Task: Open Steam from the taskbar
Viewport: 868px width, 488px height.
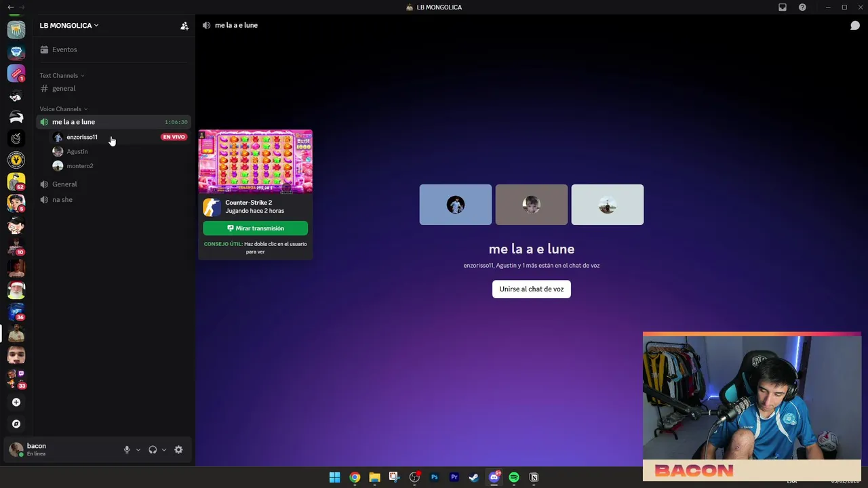Action: click(474, 478)
